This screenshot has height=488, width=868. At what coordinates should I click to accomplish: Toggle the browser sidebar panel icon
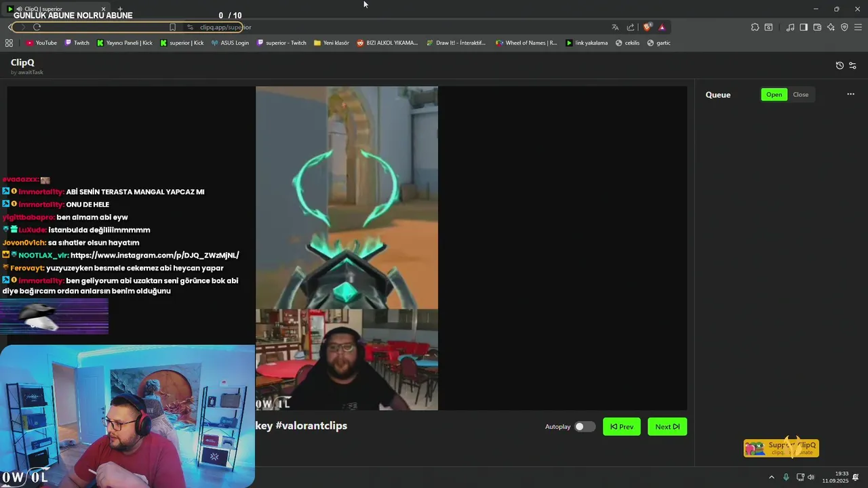[804, 27]
